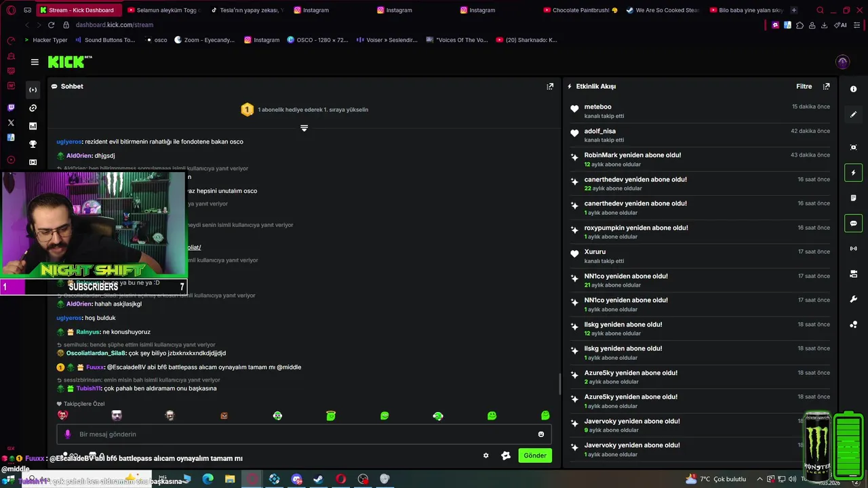The image size is (868, 488).
Task: Open the 'Voiser » Seslendir...' bookmark
Action: coord(387,40)
